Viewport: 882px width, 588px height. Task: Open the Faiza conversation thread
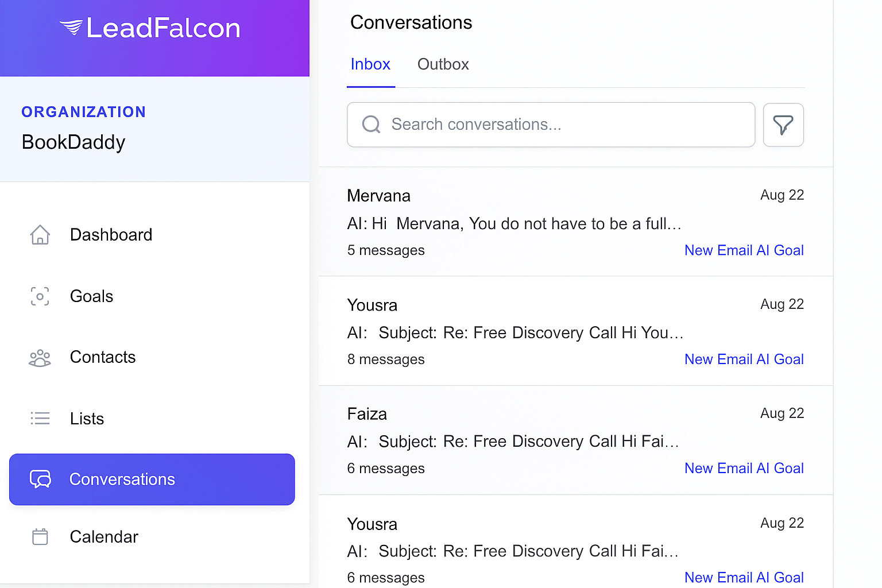point(513,441)
